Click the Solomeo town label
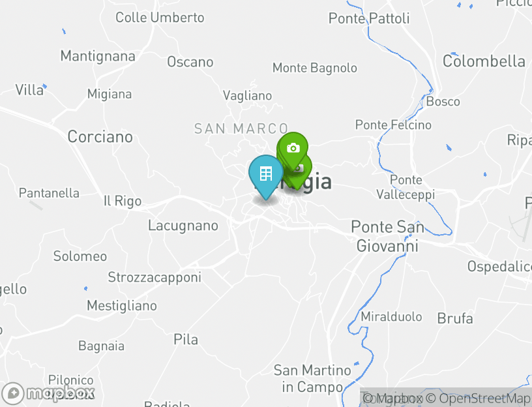The height and width of the screenshot is (407, 532). tap(80, 256)
